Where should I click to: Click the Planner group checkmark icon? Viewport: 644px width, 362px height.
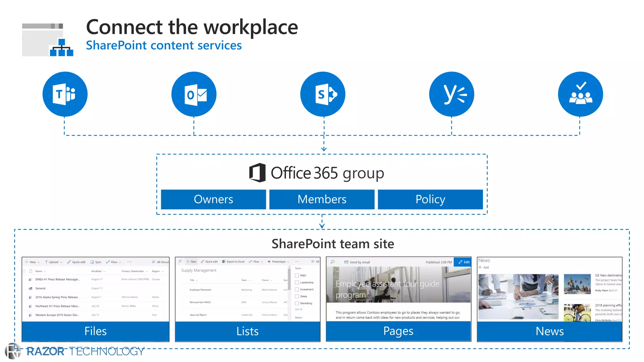[x=580, y=94]
